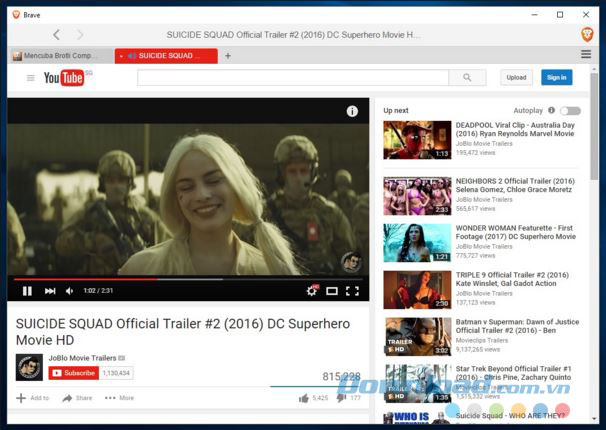
Task: Click the browser forward arrow
Action: [x=80, y=35]
